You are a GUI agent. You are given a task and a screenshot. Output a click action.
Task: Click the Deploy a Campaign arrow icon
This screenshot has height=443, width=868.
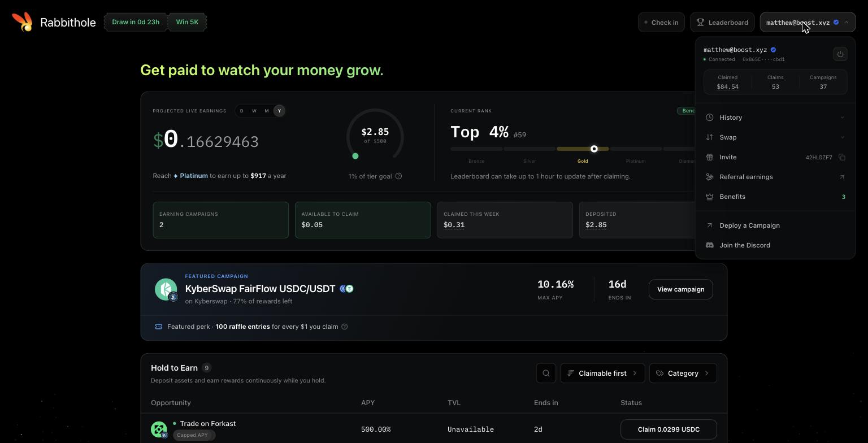[x=709, y=225]
